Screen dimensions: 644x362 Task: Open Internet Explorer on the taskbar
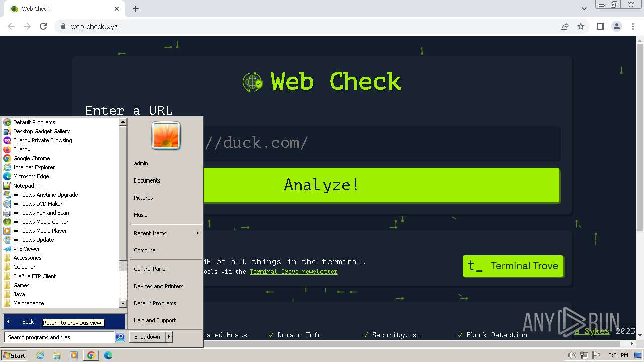tap(40, 355)
